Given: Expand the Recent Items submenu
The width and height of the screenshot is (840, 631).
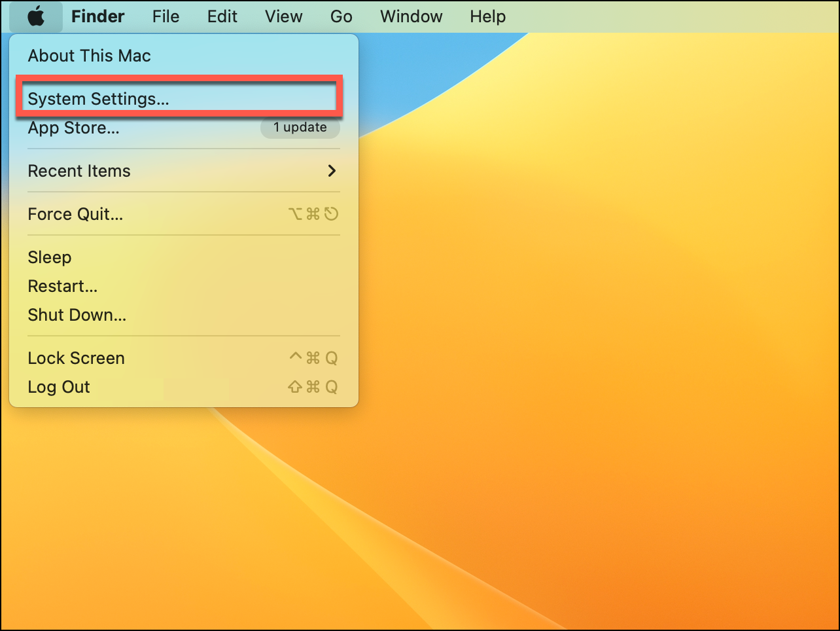Looking at the screenshot, I should [184, 171].
